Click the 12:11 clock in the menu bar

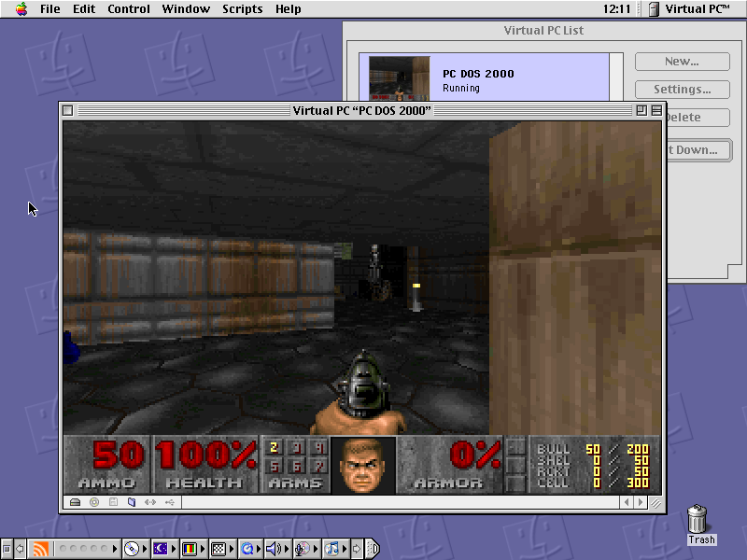click(616, 9)
